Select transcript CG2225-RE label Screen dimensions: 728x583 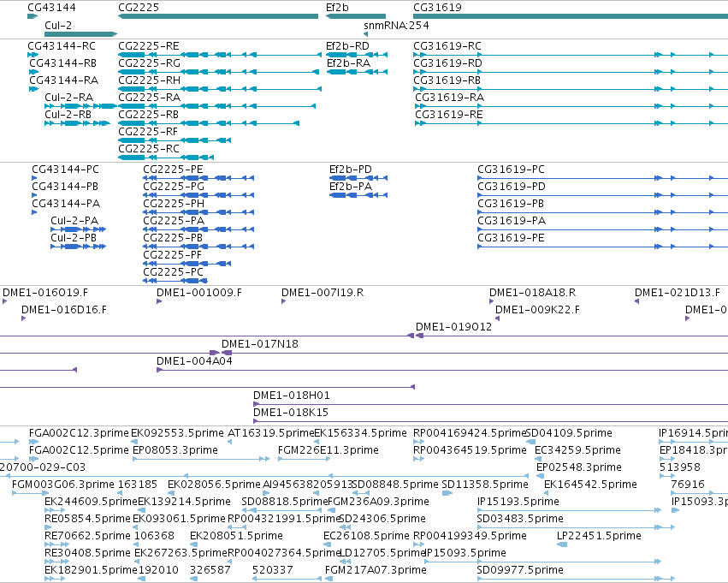[149, 46]
